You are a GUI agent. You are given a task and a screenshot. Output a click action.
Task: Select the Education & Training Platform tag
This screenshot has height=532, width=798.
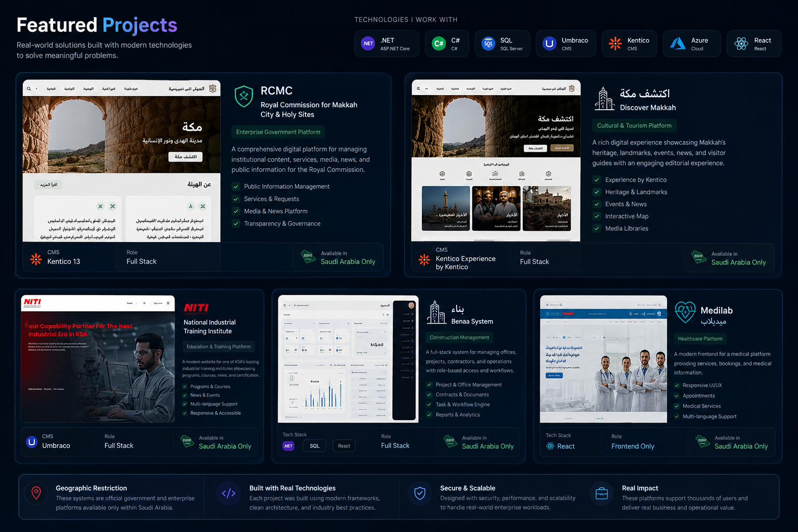click(219, 347)
